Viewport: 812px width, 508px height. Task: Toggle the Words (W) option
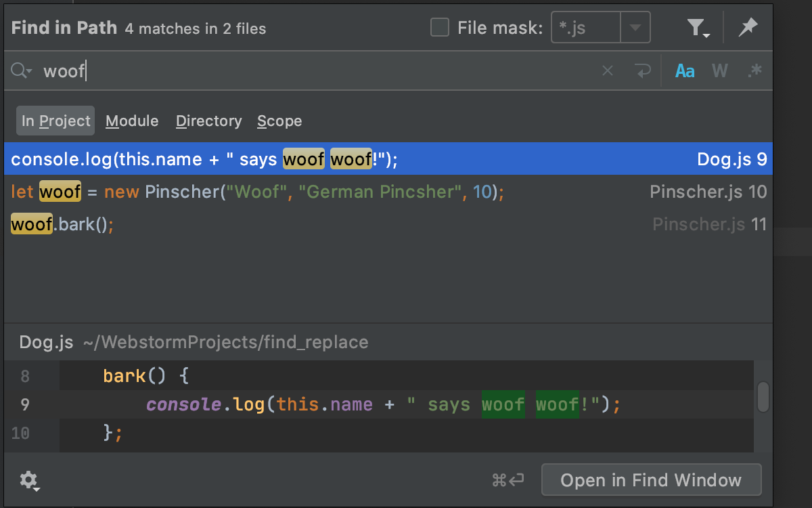pyautogui.click(x=720, y=70)
